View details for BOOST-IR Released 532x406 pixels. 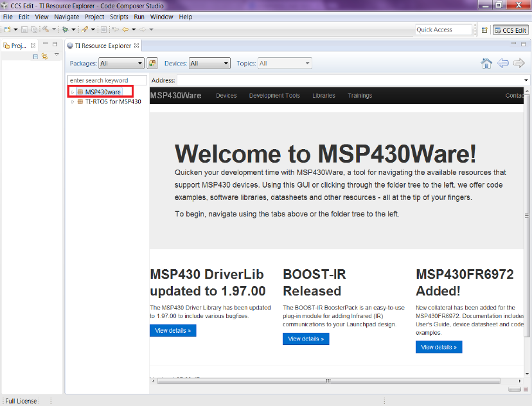click(306, 339)
